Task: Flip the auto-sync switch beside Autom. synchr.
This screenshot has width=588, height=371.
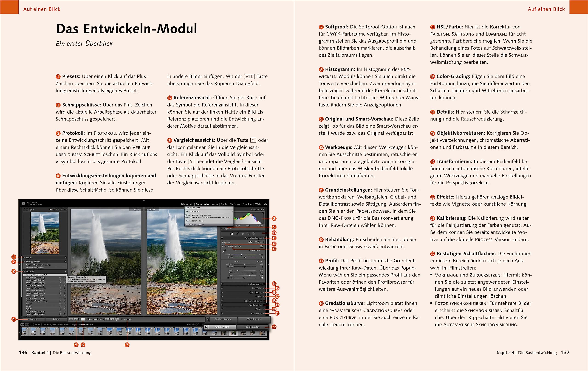Action: (206, 327)
